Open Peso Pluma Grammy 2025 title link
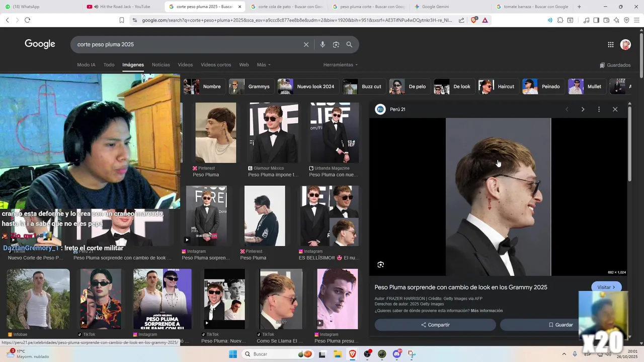644x362 pixels. (461, 287)
